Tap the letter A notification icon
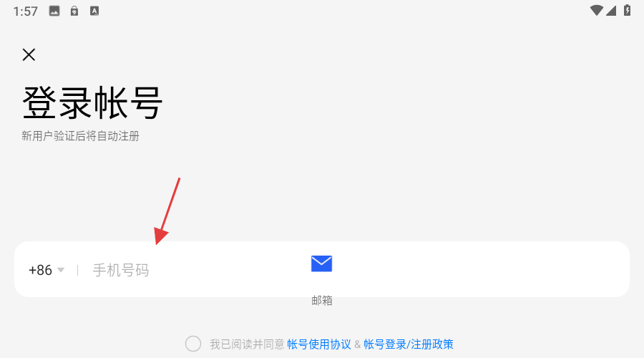Viewport: 644px width, 358px height. [94, 11]
